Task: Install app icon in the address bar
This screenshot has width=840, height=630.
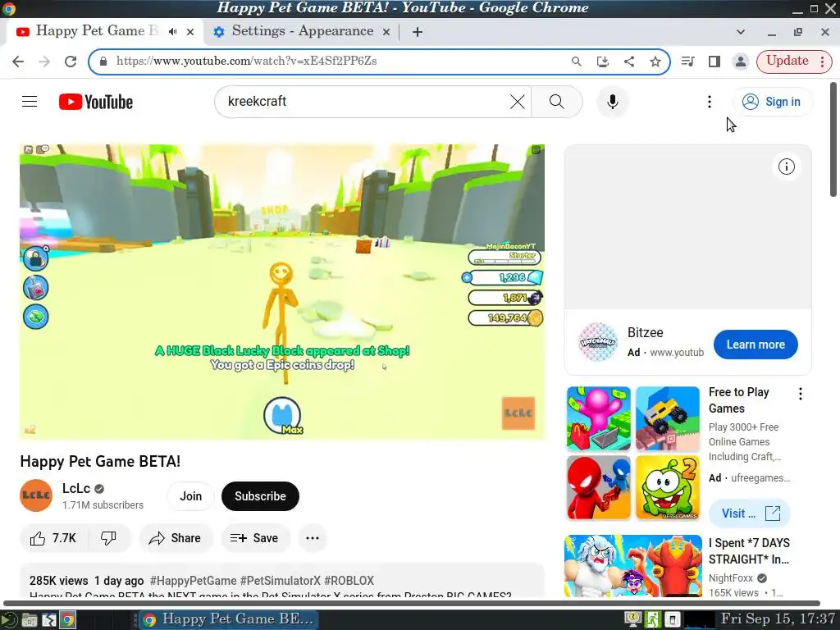Action: (x=603, y=61)
